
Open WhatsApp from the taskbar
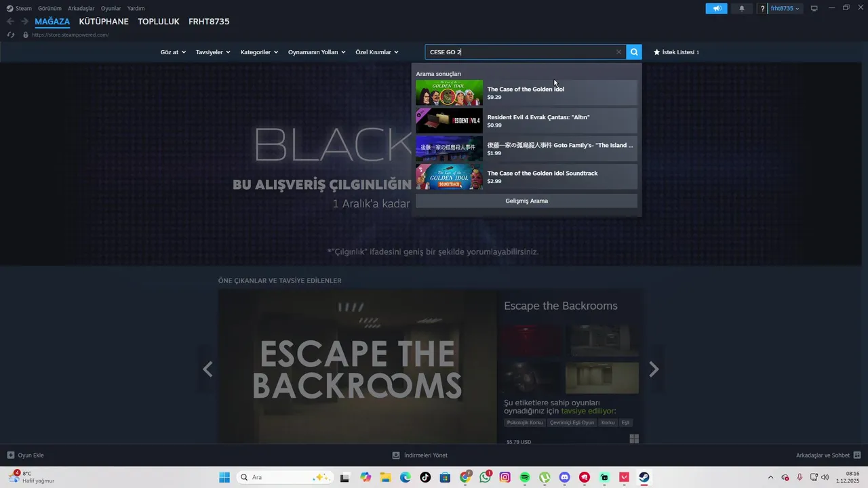click(x=485, y=477)
